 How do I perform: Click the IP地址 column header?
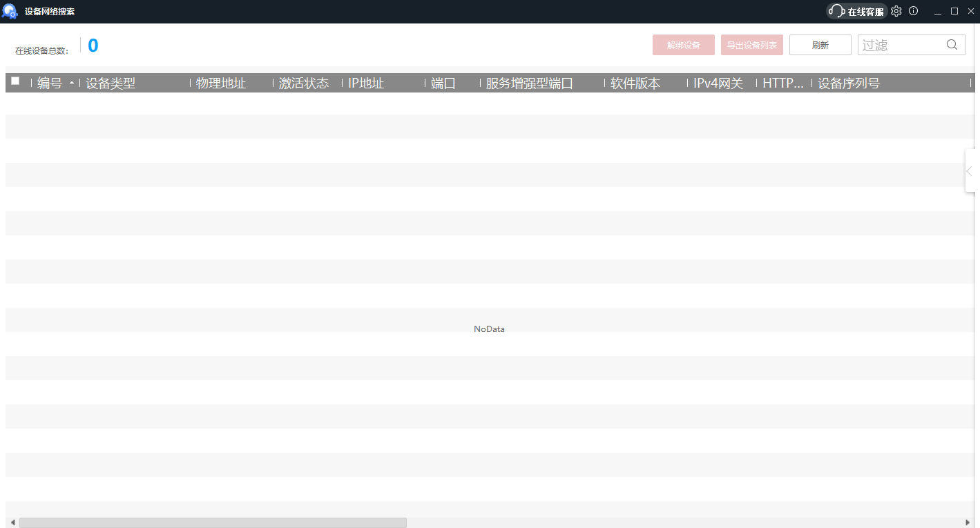click(366, 84)
